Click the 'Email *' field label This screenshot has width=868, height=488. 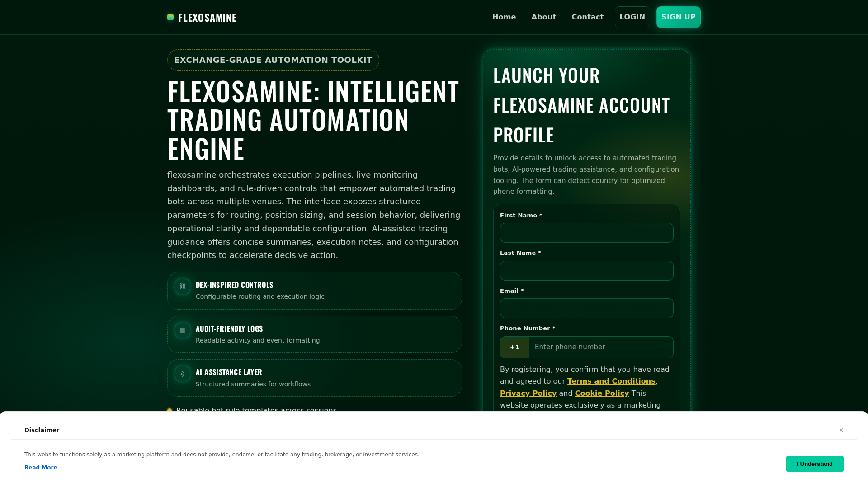pos(512,291)
